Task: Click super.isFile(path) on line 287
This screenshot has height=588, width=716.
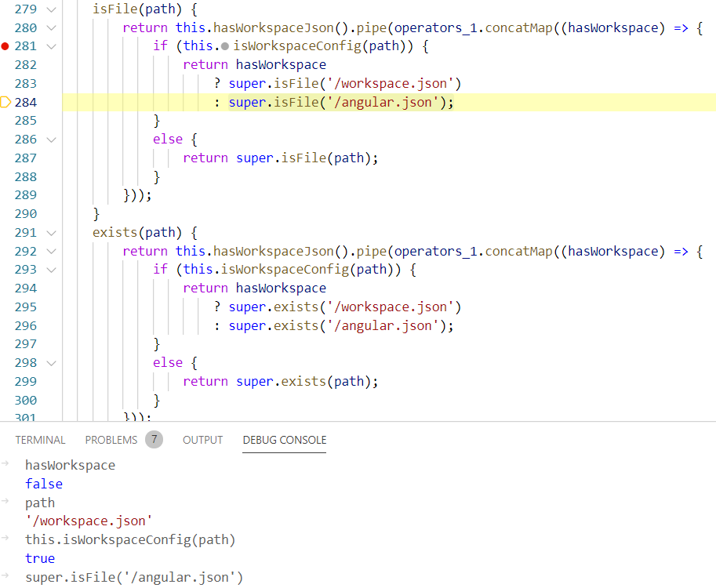Action: [303, 158]
